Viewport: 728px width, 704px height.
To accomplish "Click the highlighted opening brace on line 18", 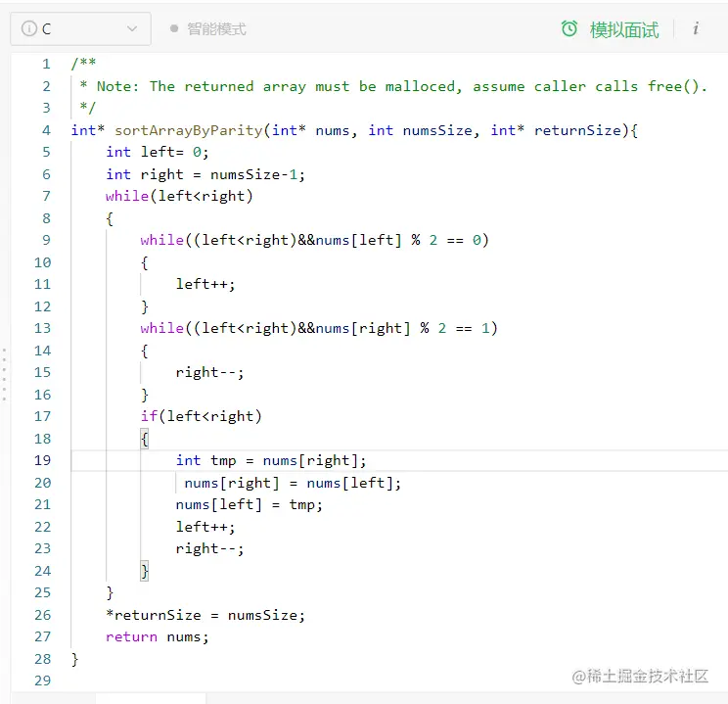I will [145, 439].
